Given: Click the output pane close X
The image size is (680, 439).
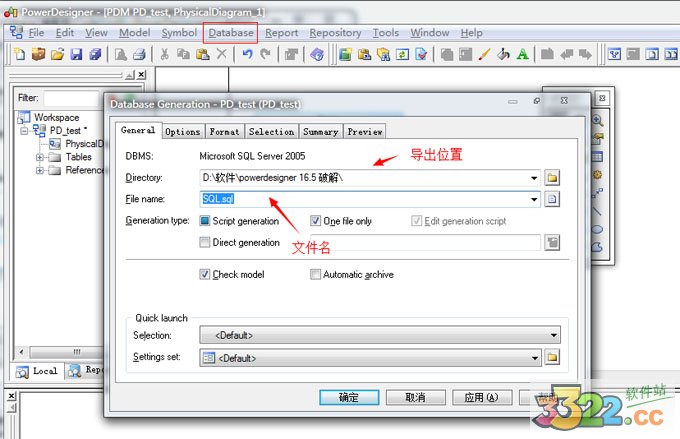Looking at the screenshot, I should pyautogui.click(x=12, y=396).
